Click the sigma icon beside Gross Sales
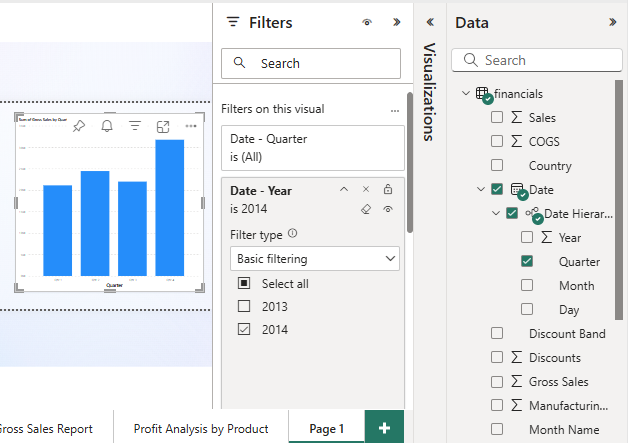Screen dimensions: 628x443 click(x=517, y=381)
